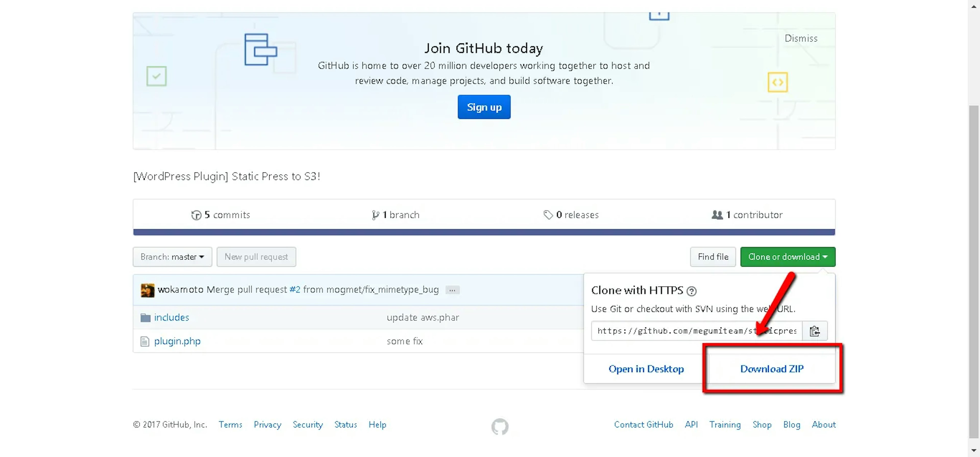Click the contributors people icon

pyautogui.click(x=717, y=215)
